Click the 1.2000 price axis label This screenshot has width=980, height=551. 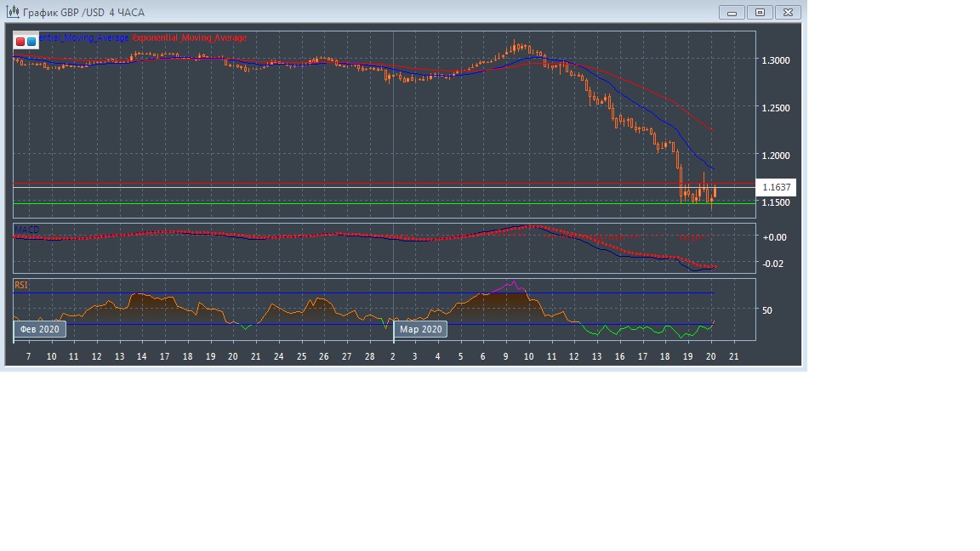776,156
